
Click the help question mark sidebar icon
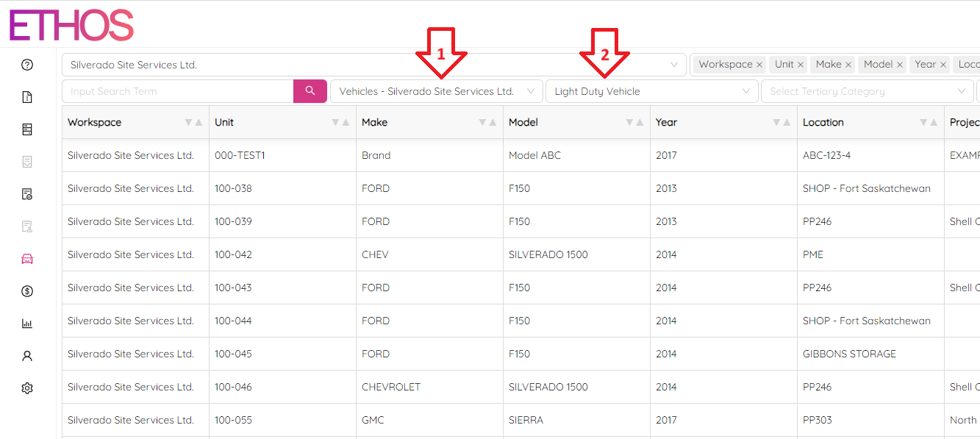coord(27,65)
